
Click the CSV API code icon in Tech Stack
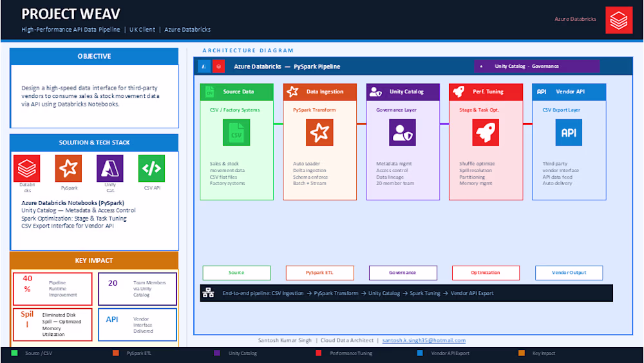coord(151,168)
